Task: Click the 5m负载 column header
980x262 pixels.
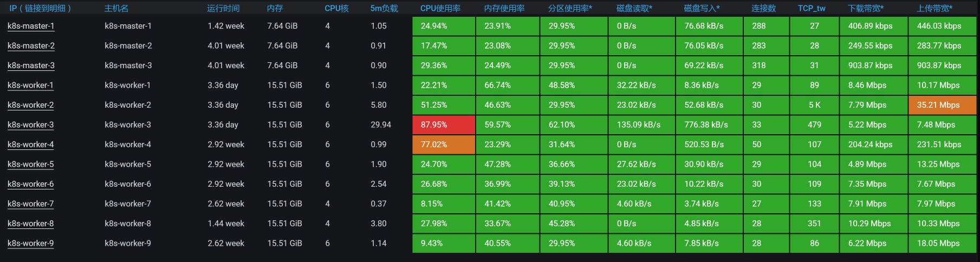Action: click(x=384, y=8)
